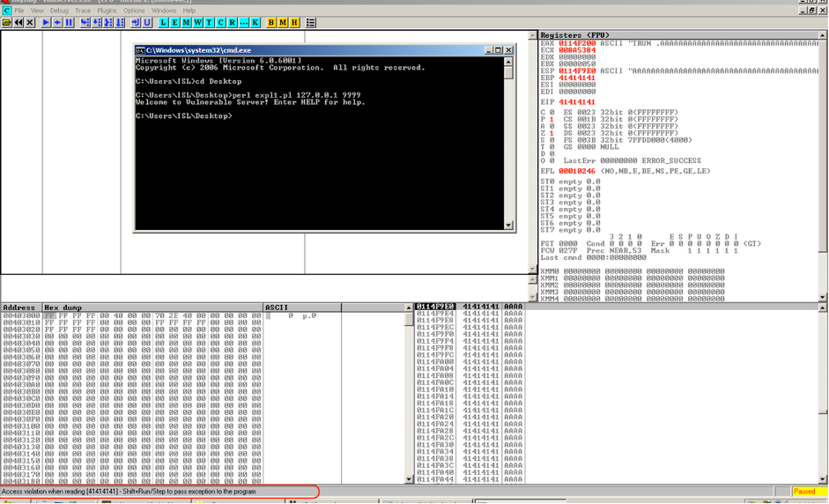Viewport: 829px width, 504px height.
Task: Open the Windows menu
Action: [164, 11]
